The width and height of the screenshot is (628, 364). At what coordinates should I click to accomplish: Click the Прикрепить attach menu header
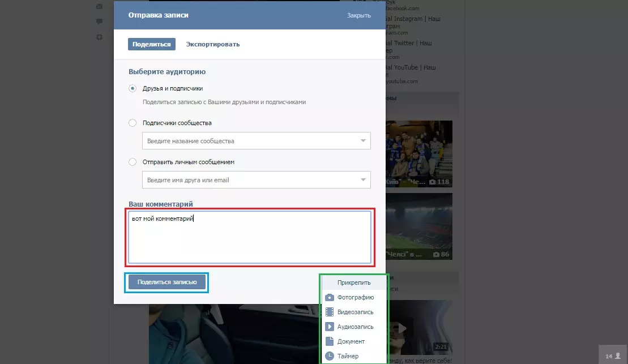(353, 282)
